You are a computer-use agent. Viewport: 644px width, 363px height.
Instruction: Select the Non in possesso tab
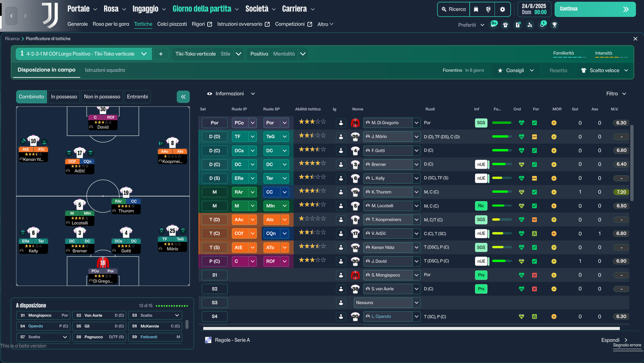tap(102, 97)
